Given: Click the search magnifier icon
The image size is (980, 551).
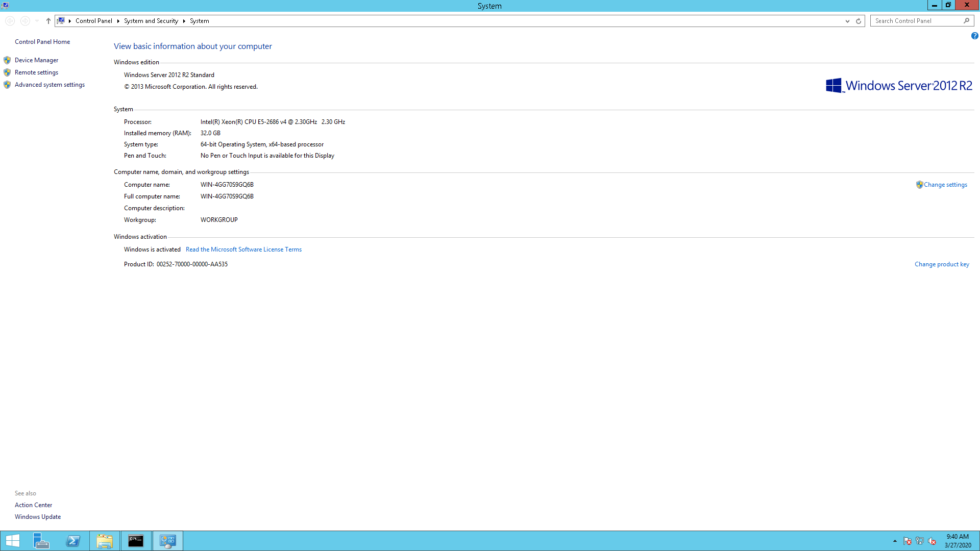Looking at the screenshot, I should [x=966, y=21].
